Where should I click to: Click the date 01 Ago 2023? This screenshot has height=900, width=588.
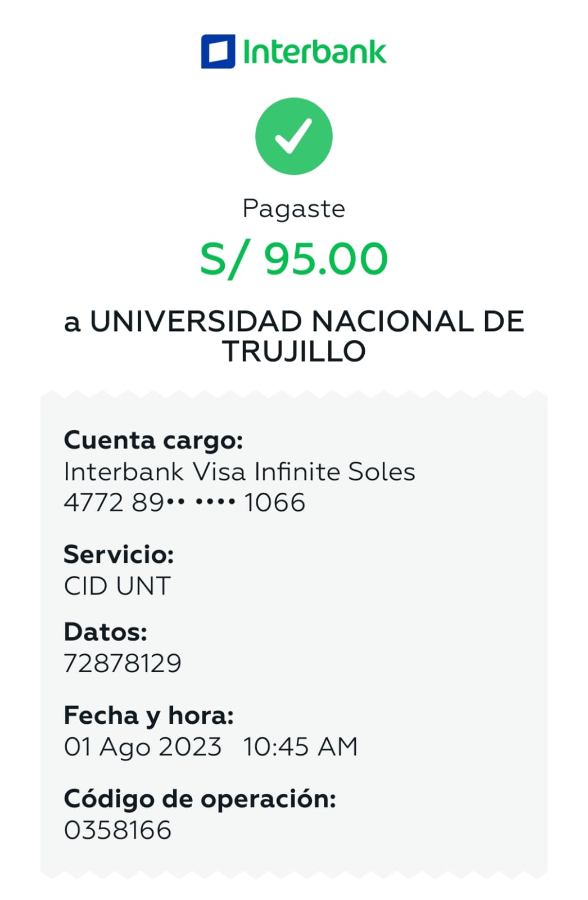143,747
